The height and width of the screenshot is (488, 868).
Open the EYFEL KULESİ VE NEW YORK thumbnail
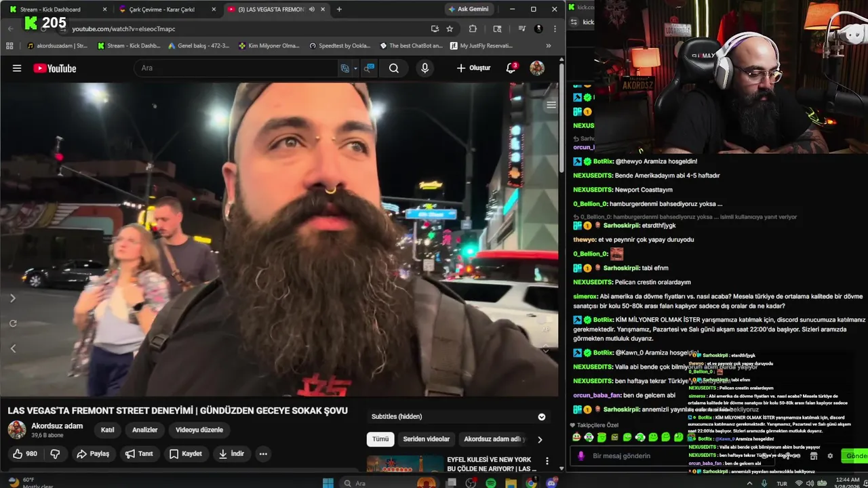[405, 464]
